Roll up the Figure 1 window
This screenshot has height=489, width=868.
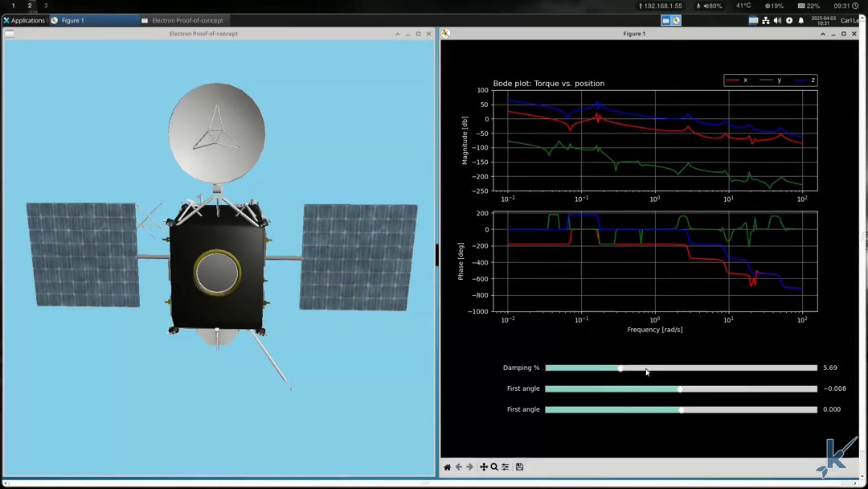pyautogui.click(x=822, y=34)
